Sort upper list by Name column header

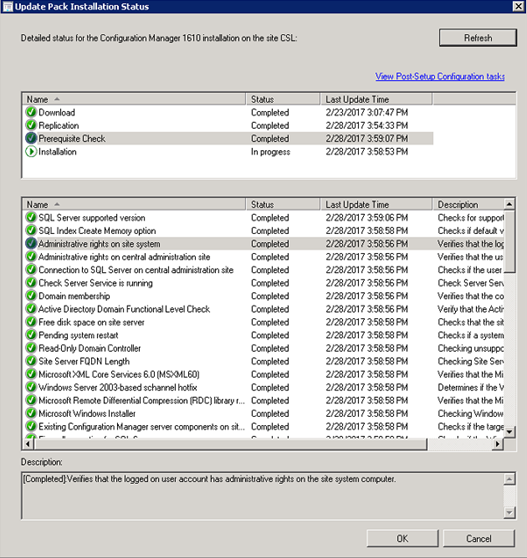(134, 99)
